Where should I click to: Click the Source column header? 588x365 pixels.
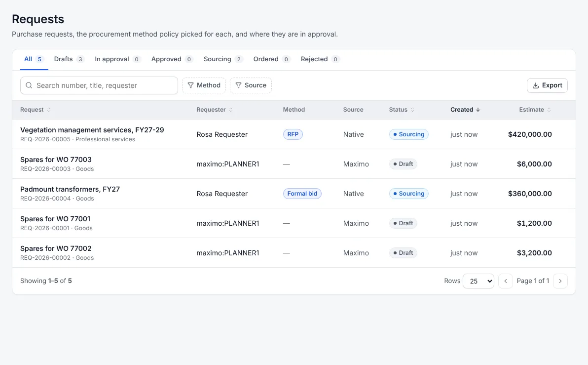353,110
